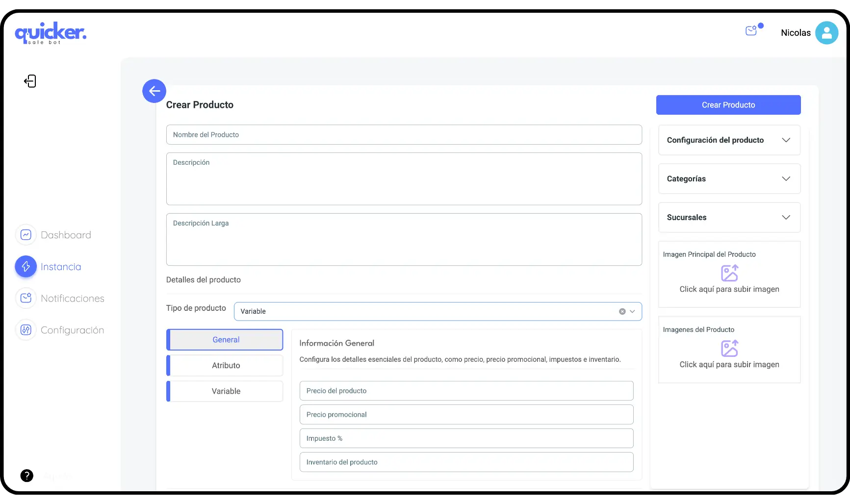This screenshot has height=504, width=850.
Task: Focus the Descripción text area
Action: coord(404,179)
